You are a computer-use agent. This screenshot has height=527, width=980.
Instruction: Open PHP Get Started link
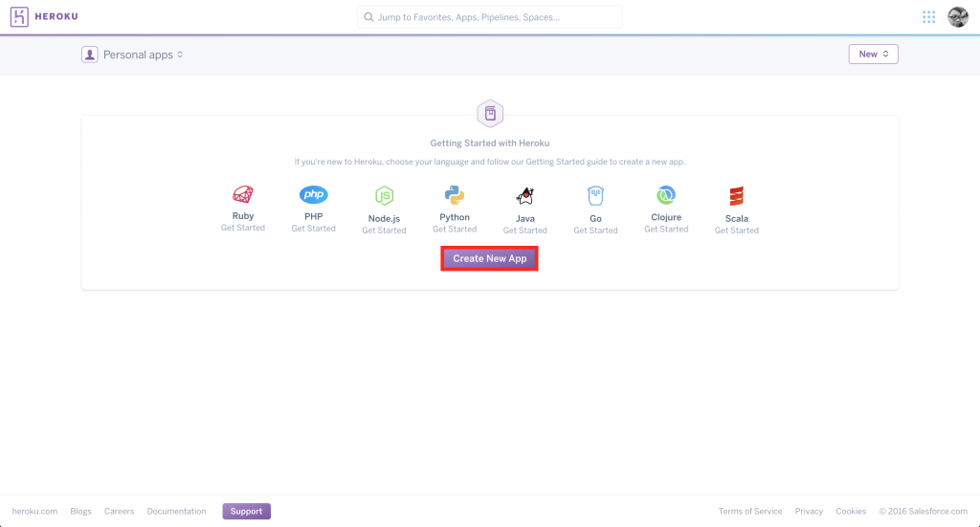tap(313, 229)
